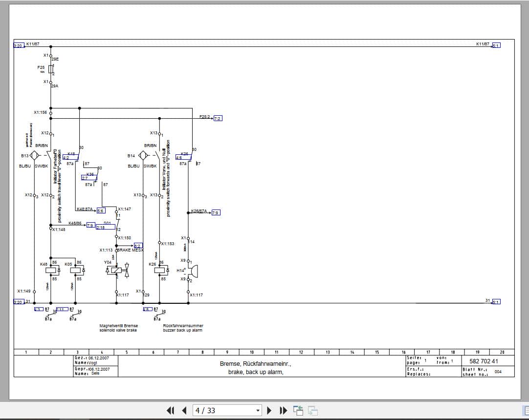Open the 5:6 link after K48:87A
Viewport: 529px width, 420px height.
tap(101, 210)
